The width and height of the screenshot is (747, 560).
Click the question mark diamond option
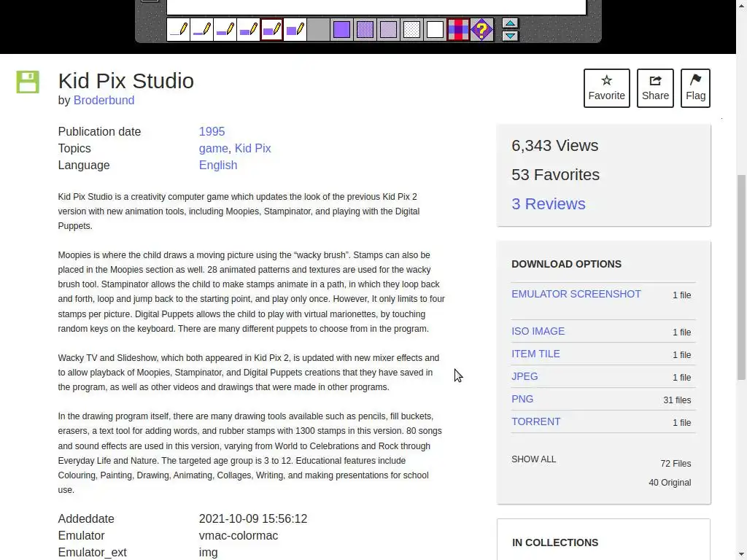[x=481, y=29]
